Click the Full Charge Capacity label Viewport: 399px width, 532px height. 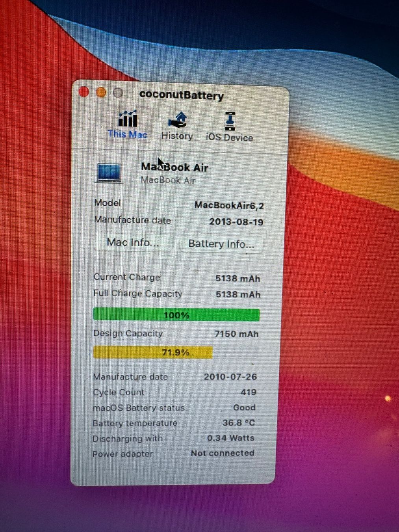coord(138,294)
